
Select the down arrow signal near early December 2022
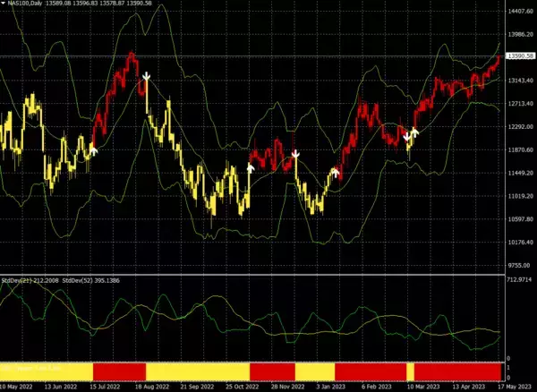tap(295, 155)
